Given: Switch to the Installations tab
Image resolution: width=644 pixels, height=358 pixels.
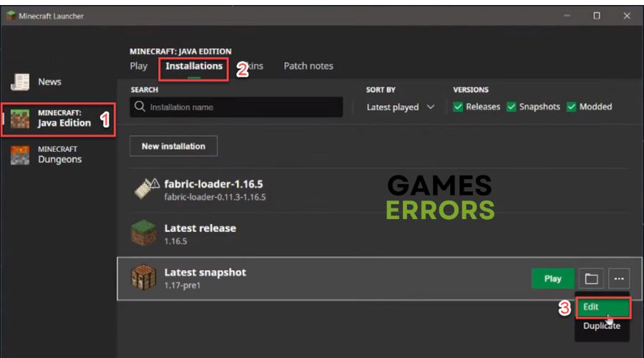Looking at the screenshot, I should pyautogui.click(x=194, y=66).
